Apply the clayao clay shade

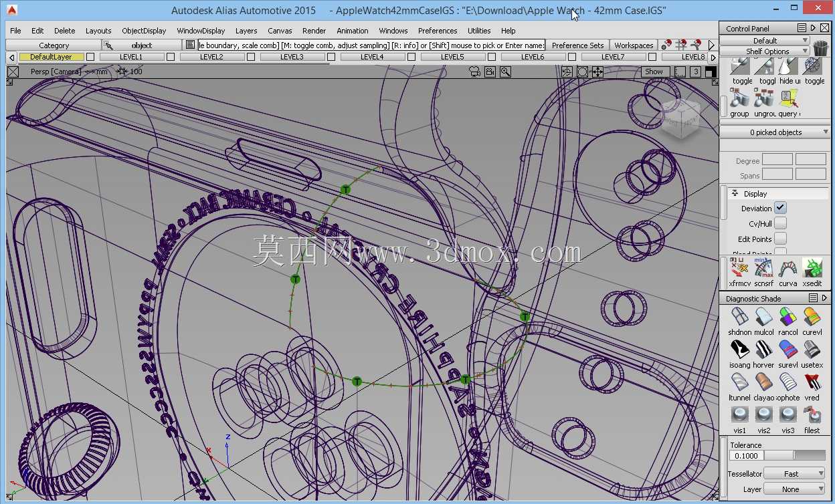tap(764, 382)
